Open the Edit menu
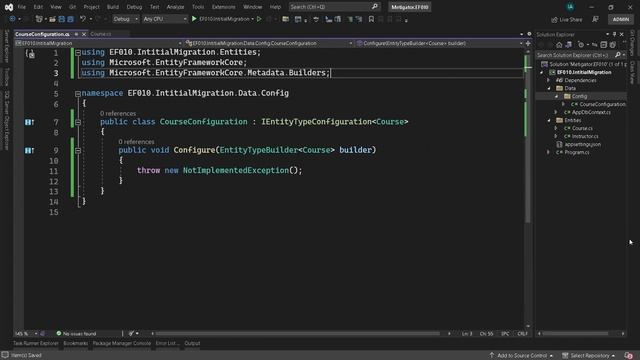 tap(38, 7)
